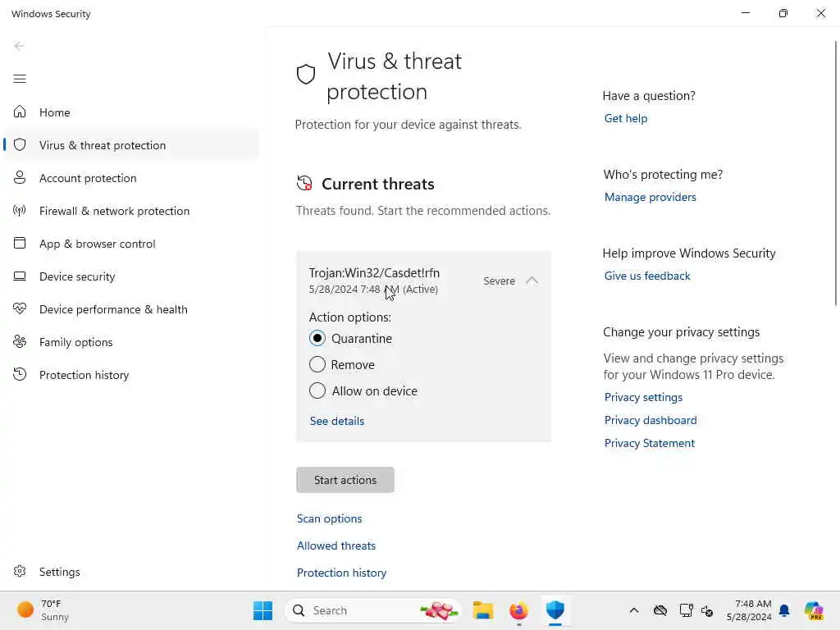Click the cloud sync tray icon

point(660,610)
